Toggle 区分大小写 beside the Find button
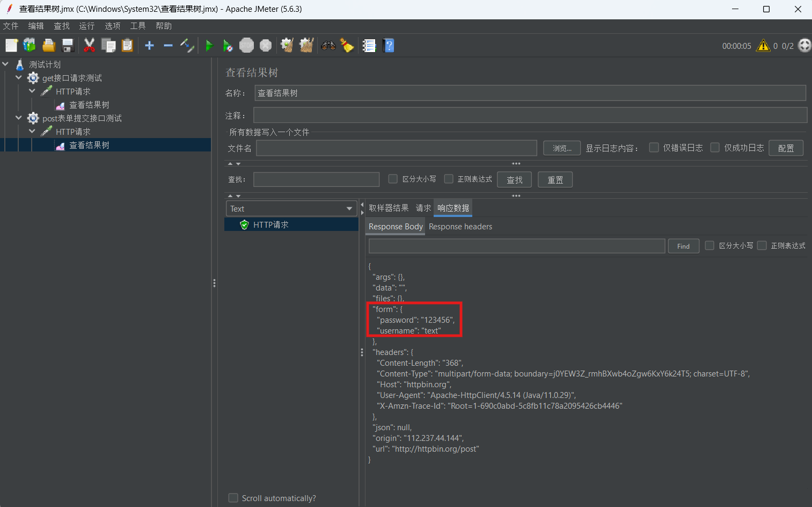Viewport: 812px width, 507px height. coord(709,245)
